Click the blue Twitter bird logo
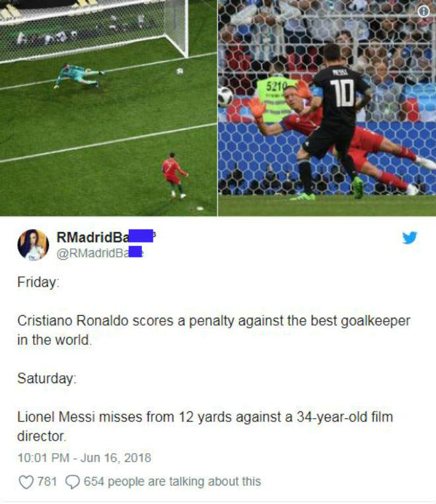The image size is (436, 504). tap(410, 238)
